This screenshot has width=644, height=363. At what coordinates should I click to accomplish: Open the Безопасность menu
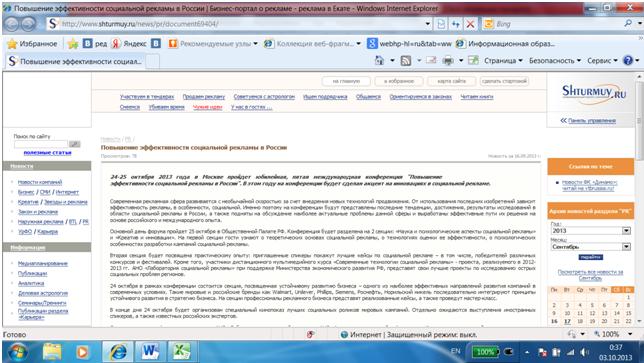(555, 61)
